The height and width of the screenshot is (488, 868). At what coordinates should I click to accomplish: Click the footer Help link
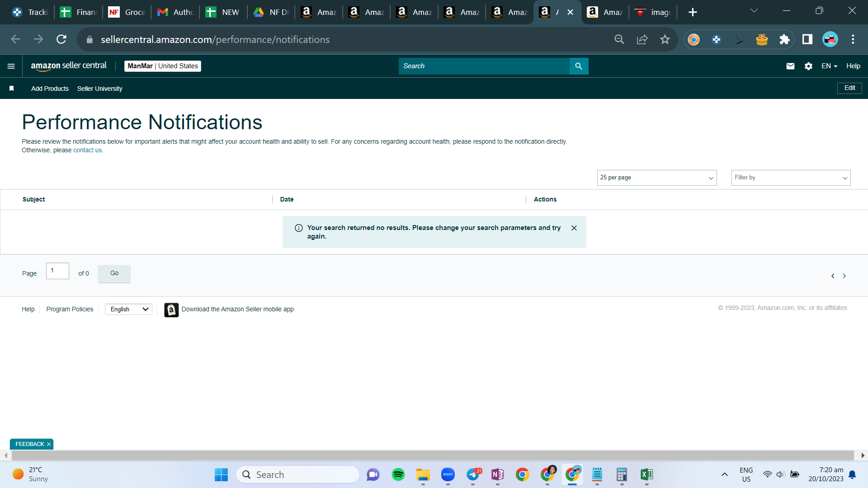(x=28, y=309)
